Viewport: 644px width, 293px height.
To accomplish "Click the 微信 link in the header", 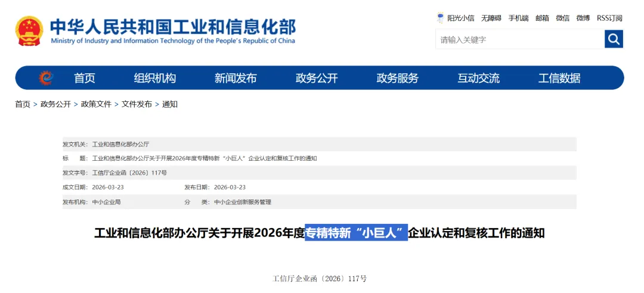I will (563, 18).
